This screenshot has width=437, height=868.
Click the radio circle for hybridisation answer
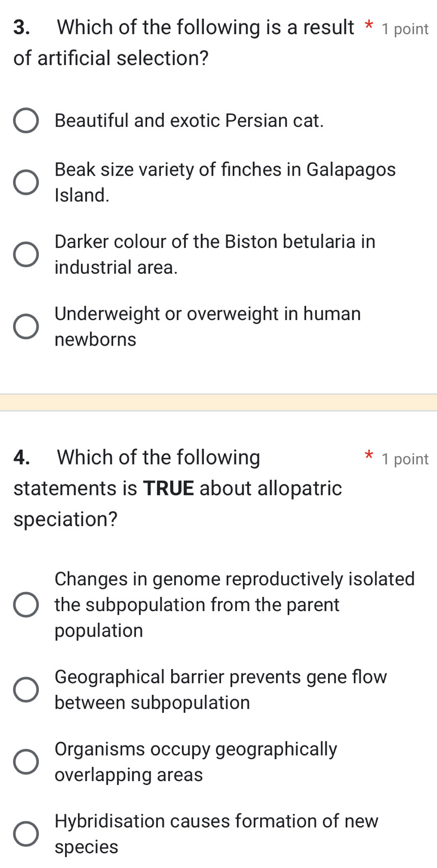click(26, 833)
